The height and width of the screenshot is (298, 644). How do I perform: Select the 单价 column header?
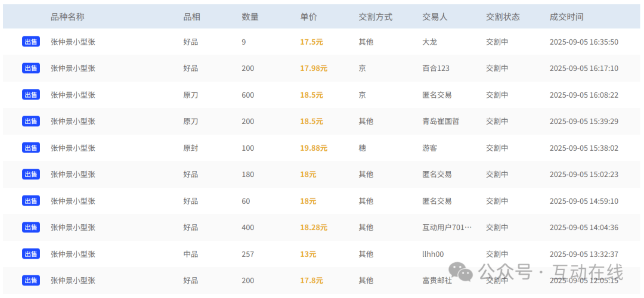(x=309, y=17)
